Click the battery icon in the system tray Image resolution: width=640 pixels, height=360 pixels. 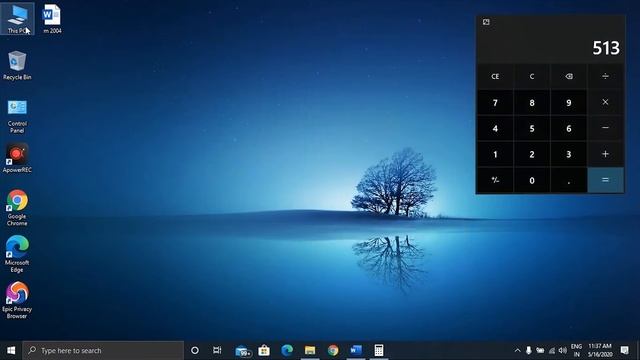point(540,350)
